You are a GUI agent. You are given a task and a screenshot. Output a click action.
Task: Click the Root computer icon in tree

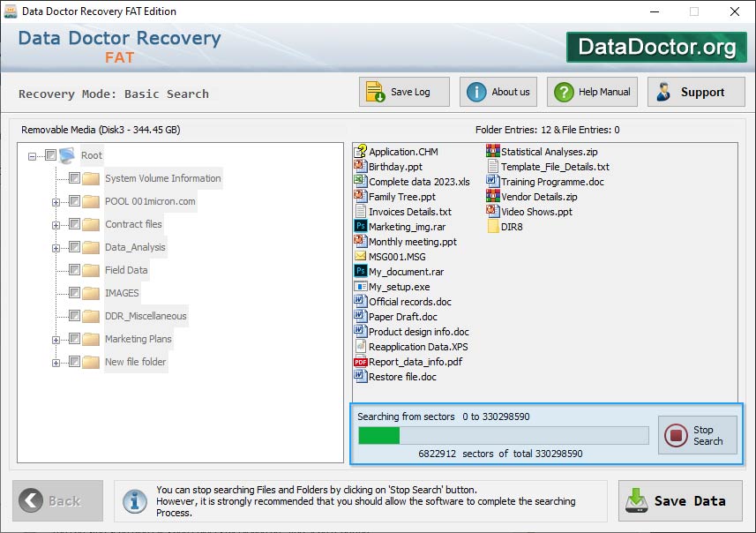click(67, 155)
